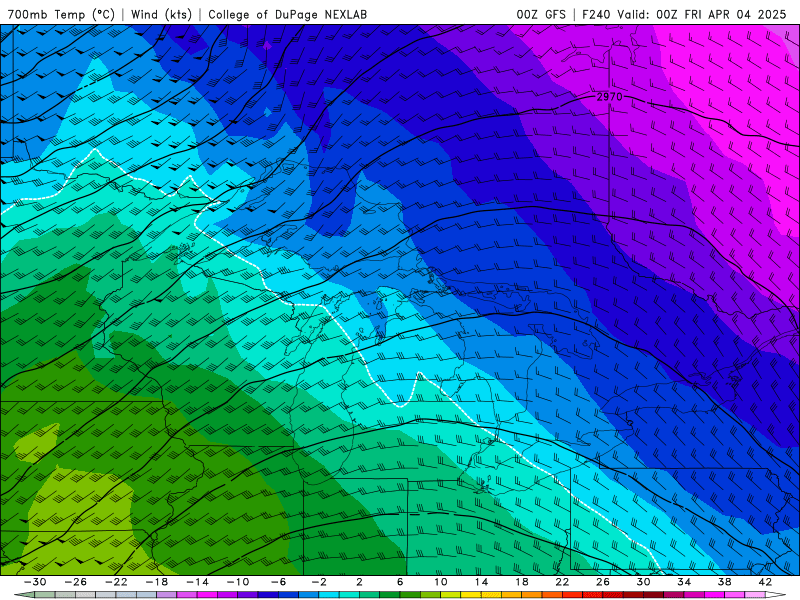Select the 38 value on temperature scale

(724, 582)
